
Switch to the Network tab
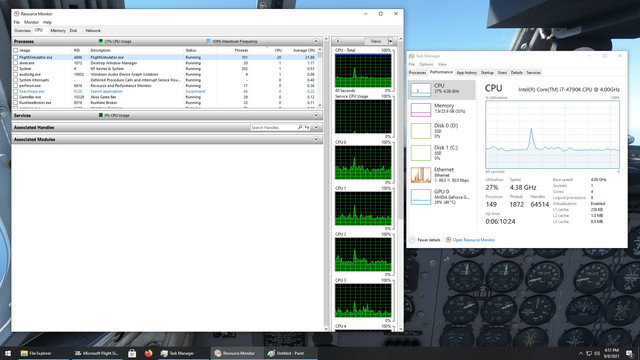click(x=93, y=31)
